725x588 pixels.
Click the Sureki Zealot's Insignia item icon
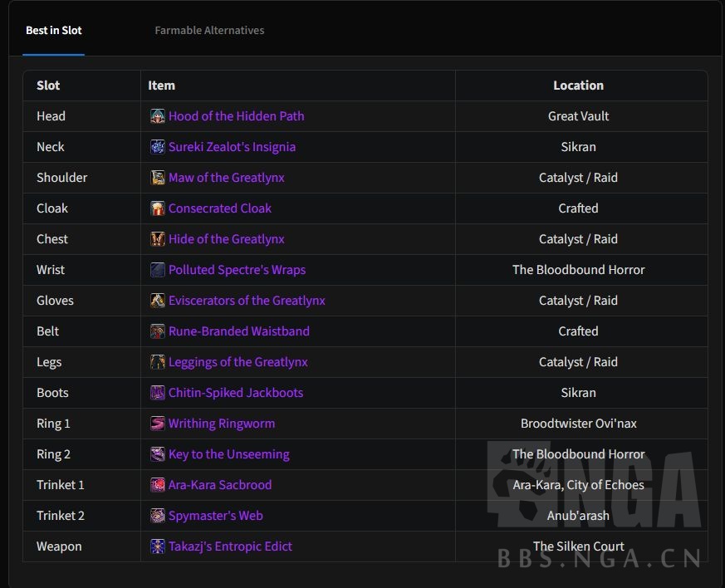(158, 147)
